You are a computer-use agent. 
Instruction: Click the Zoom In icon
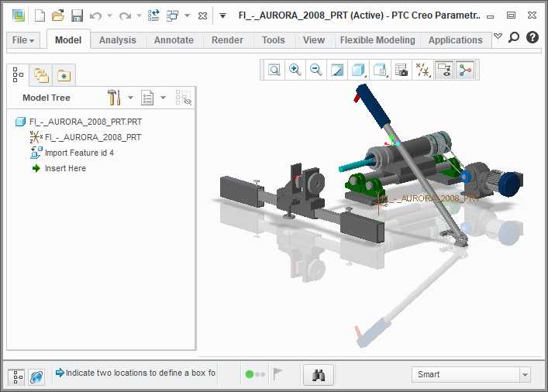295,70
